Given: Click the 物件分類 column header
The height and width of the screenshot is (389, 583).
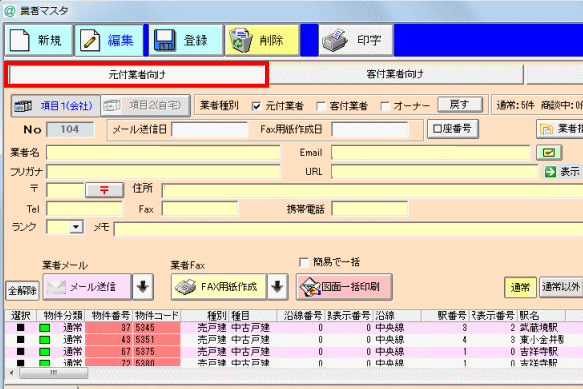Looking at the screenshot, I should pyautogui.click(x=61, y=316).
